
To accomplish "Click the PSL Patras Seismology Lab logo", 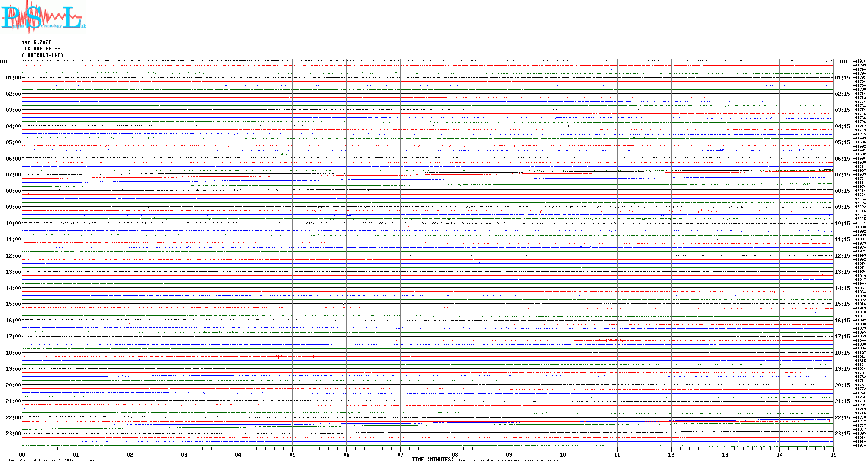I will [43, 17].
